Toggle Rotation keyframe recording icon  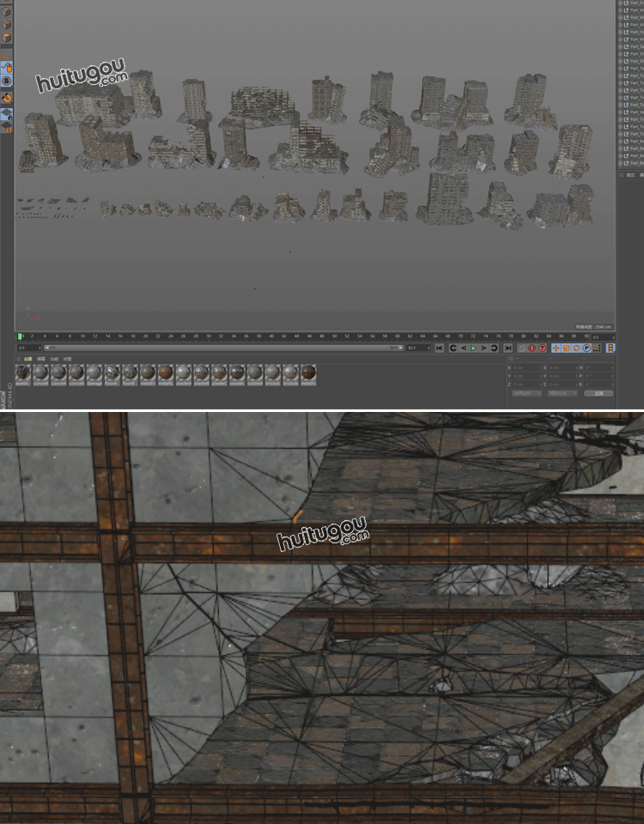coord(577,348)
